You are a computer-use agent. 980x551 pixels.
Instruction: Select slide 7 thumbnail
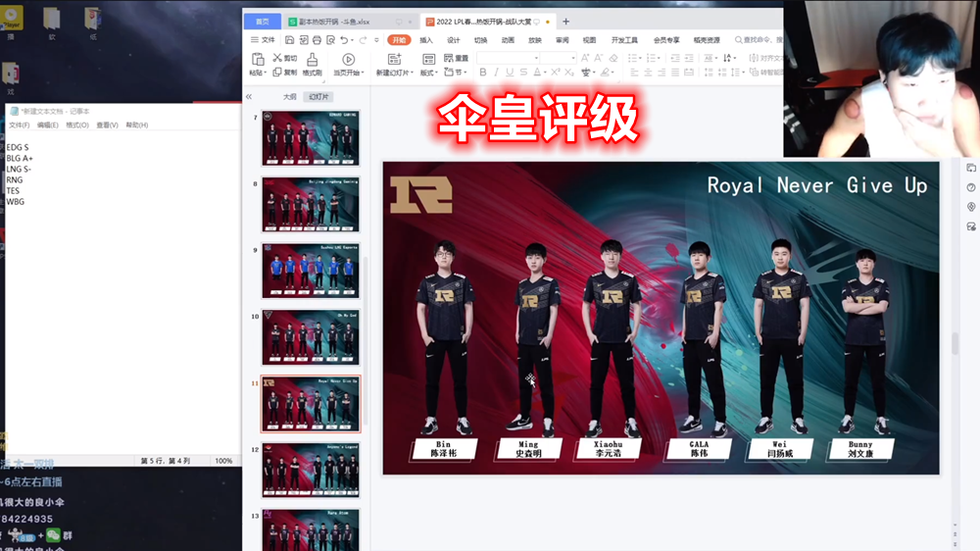pos(311,138)
